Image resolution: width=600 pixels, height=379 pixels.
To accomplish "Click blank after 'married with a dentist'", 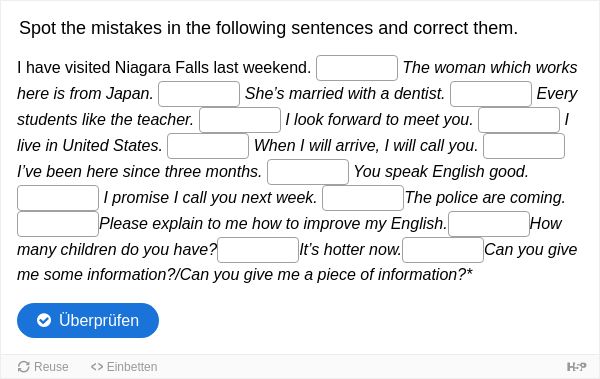I will click(491, 94).
